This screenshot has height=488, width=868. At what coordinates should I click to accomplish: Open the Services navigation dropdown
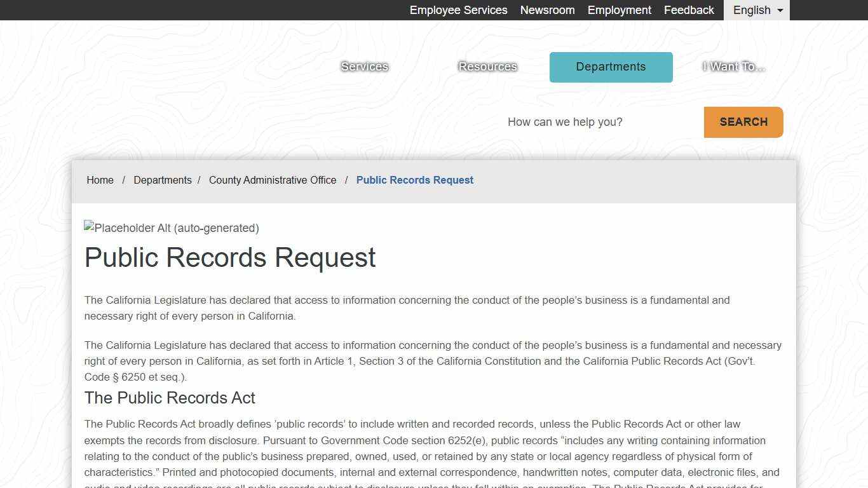(364, 66)
